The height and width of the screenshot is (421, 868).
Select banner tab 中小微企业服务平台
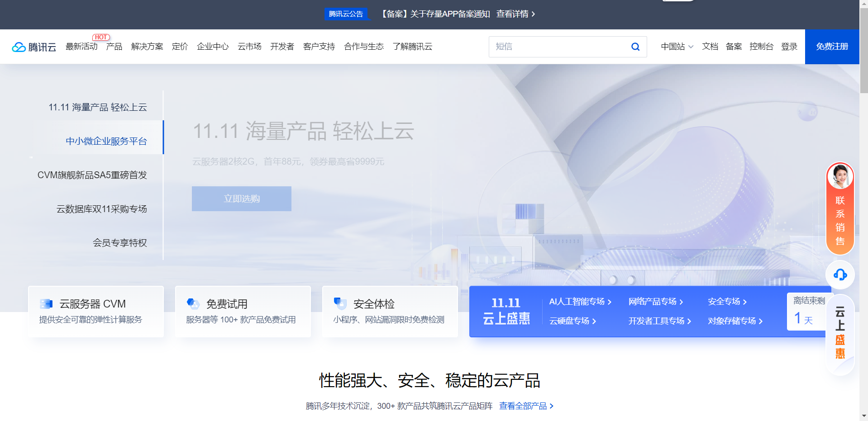pos(106,141)
